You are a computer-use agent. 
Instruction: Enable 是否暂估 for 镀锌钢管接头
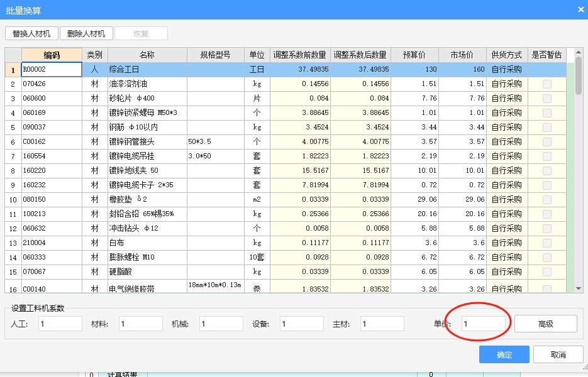(547, 141)
